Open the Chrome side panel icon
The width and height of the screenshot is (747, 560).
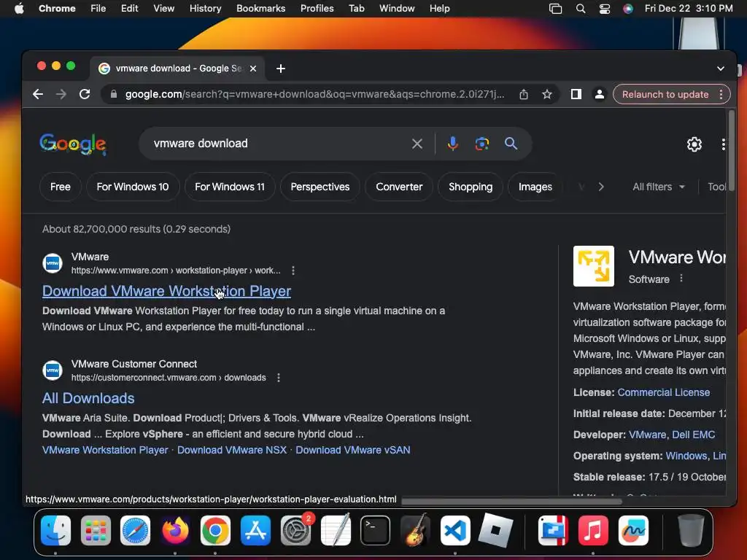(x=576, y=94)
